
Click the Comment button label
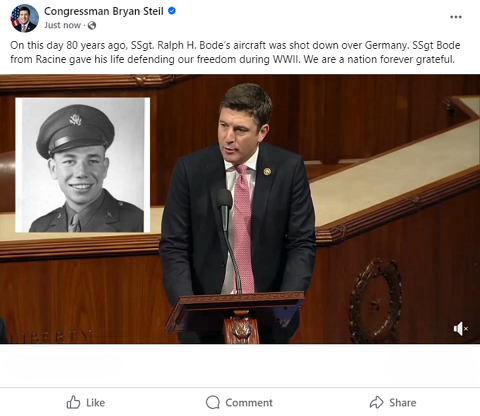click(x=249, y=403)
